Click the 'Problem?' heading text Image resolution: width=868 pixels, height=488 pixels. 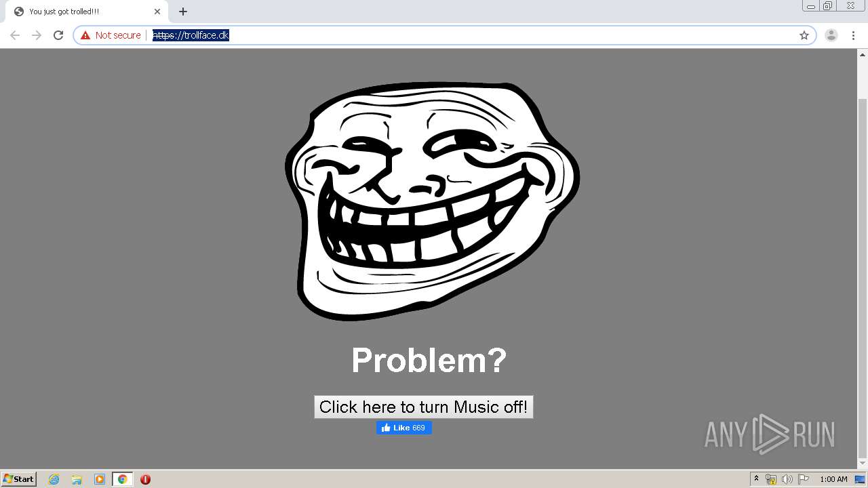pos(429,360)
